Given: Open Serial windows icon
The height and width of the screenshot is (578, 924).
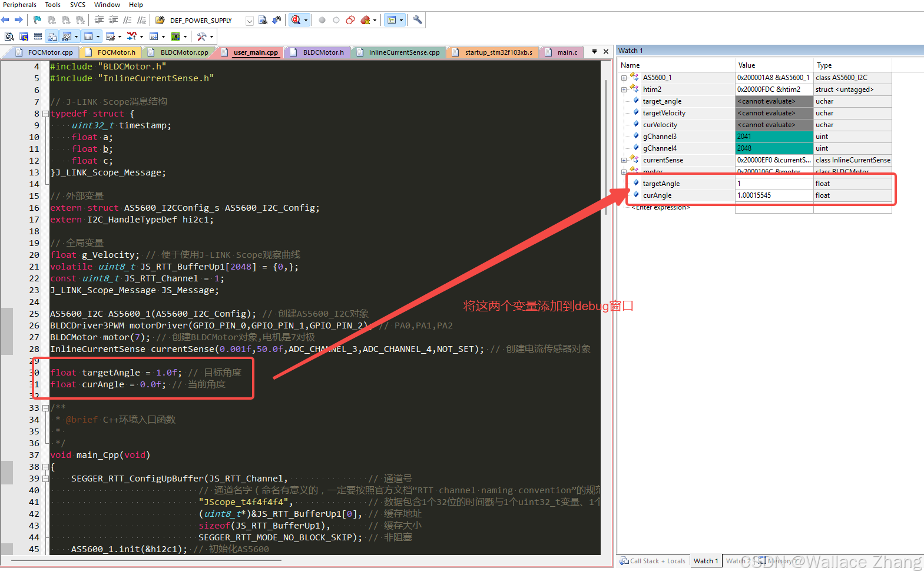Looking at the screenshot, I should (x=110, y=36).
